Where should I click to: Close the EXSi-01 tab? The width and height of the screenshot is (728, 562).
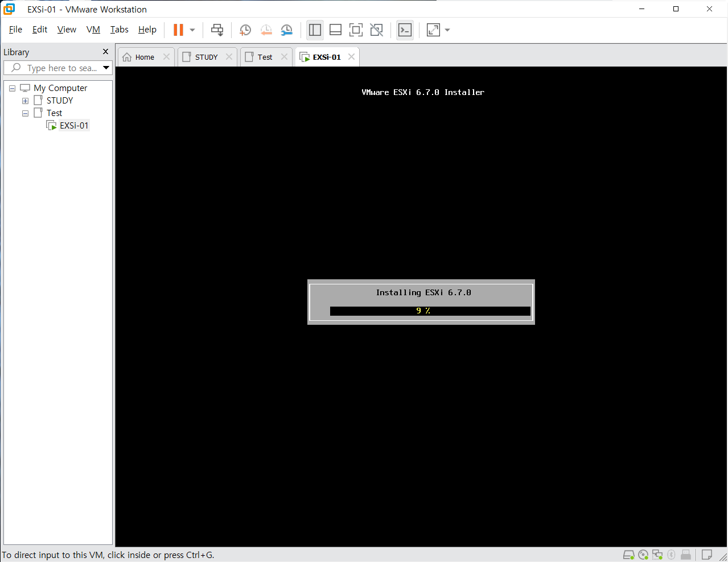(x=351, y=57)
